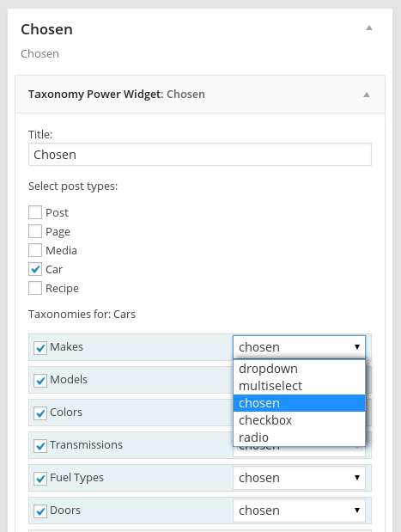This screenshot has height=532, width=401.
Task: Check the Post post type checkbox
Action: [35, 213]
